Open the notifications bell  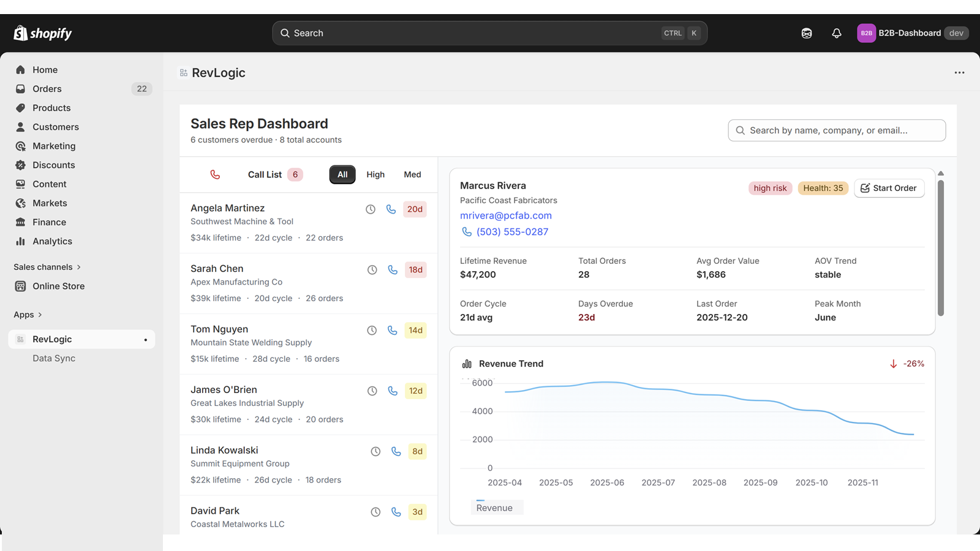click(x=837, y=33)
